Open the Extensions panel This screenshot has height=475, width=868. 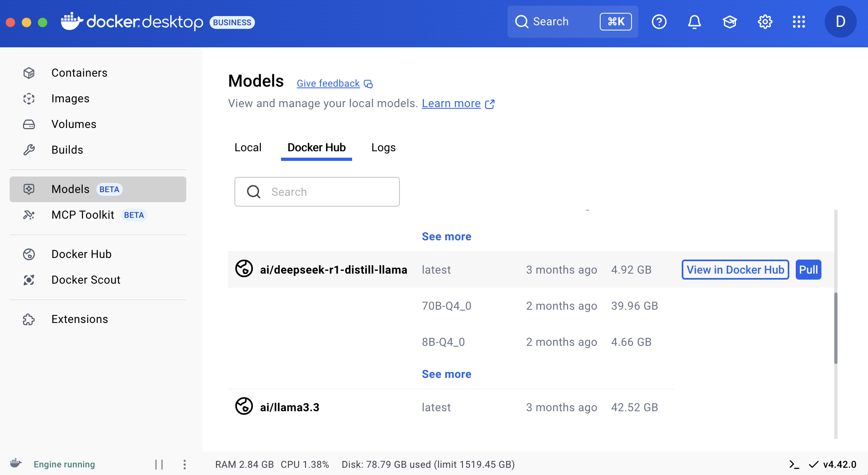point(79,319)
